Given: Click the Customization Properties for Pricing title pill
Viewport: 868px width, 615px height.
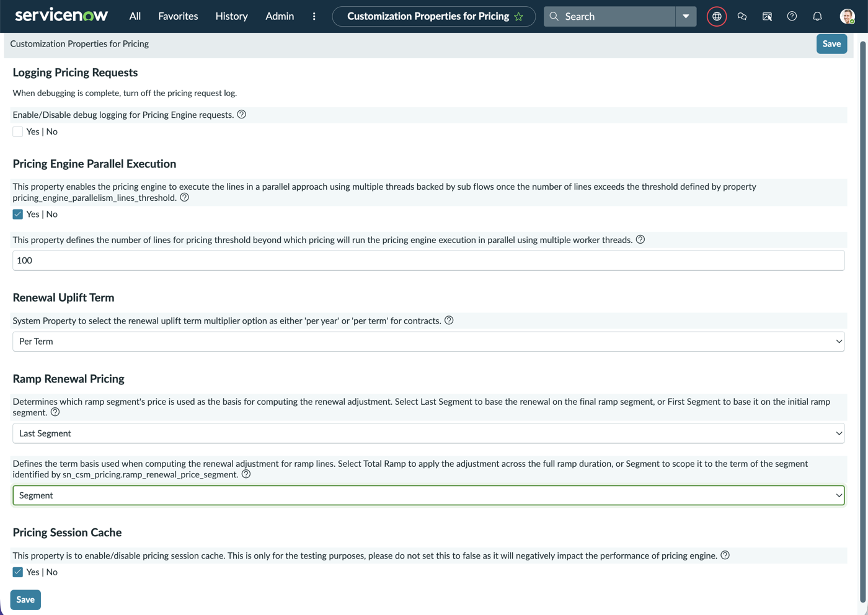Looking at the screenshot, I should tap(434, 17).
